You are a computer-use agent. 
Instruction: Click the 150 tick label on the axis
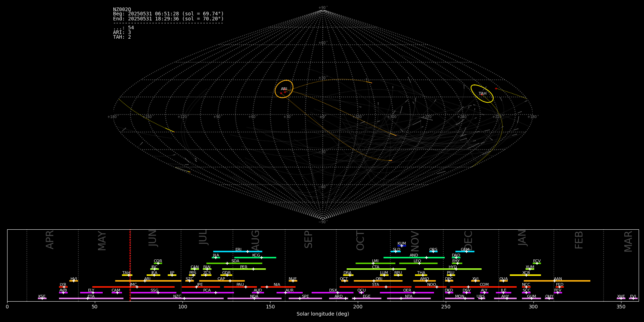coord(270,307)
